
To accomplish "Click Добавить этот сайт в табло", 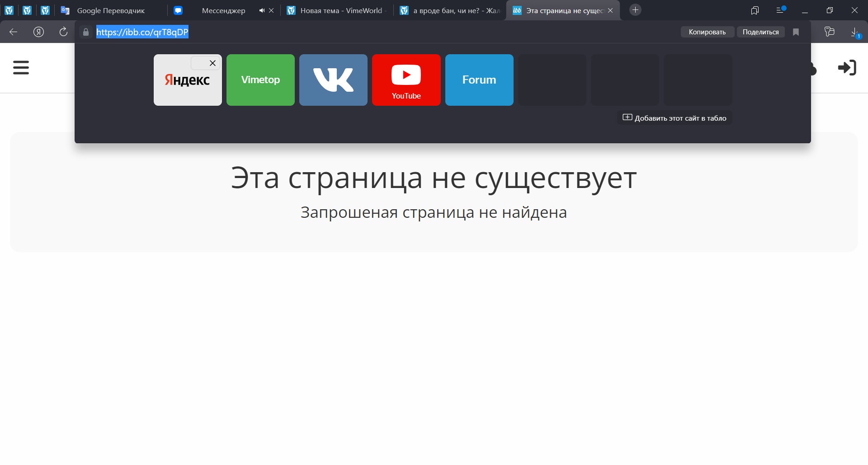I will click(675, 118).
